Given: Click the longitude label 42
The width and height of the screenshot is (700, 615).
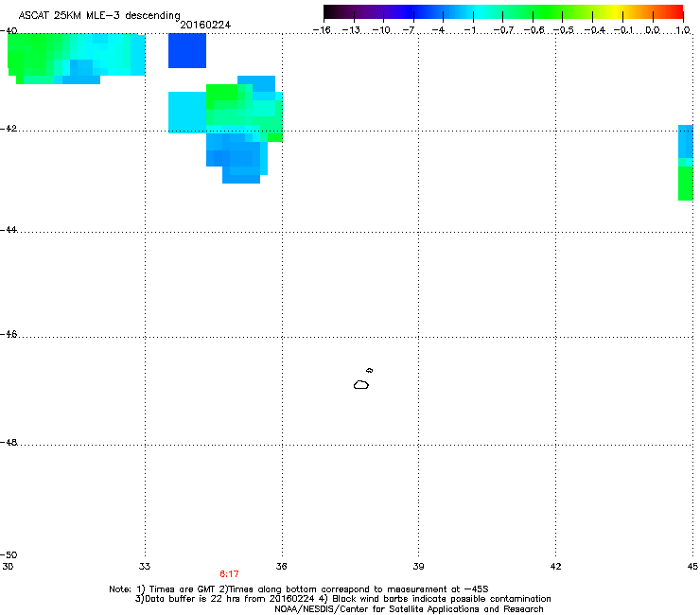Looking at the screenshot, I should [x=555, y=567].
